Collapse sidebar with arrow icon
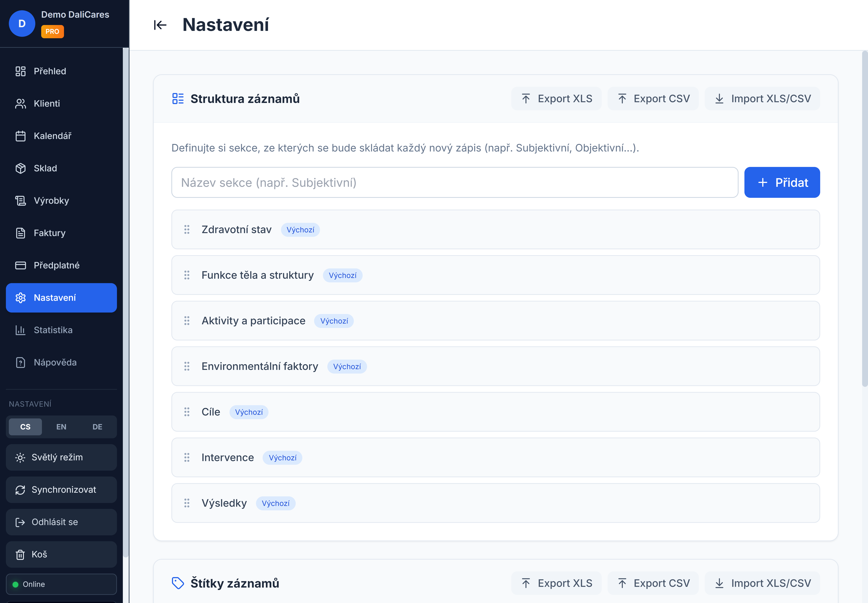 160,25
